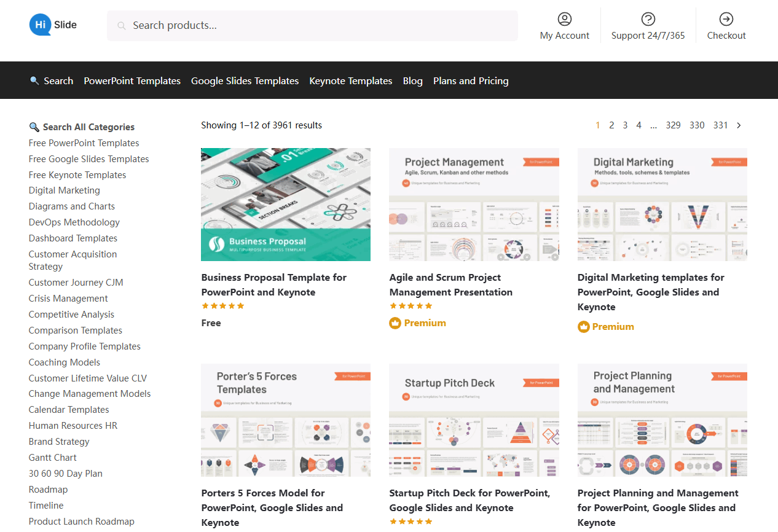The height and width of the screenshot is (532, 778).
Task: Open PowerPoint Templates menu
Action: (x=132, y=81)
